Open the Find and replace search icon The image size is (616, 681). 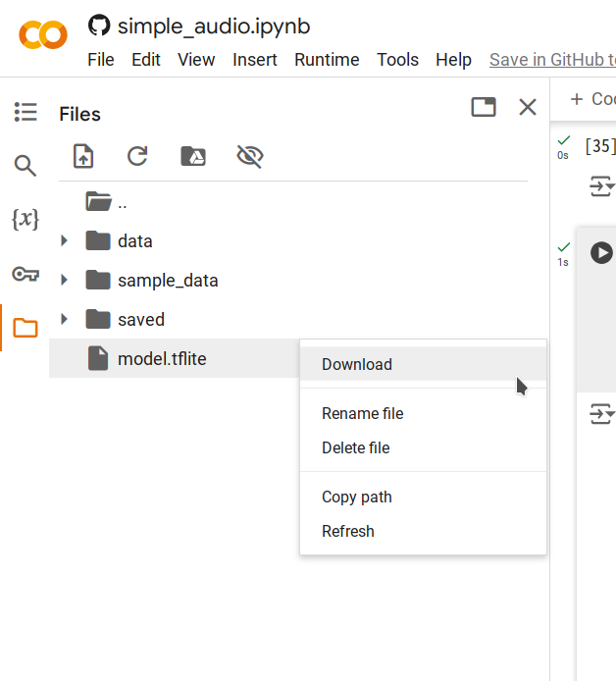coord(26,166)
